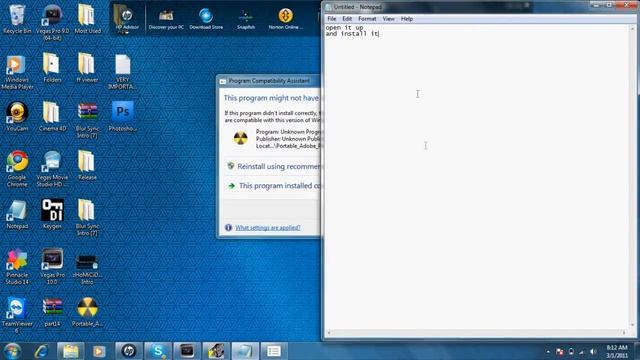This screenshot has width=640, height=360.
Task: Open the Most Used folder
Action: (x=87, y=19)
